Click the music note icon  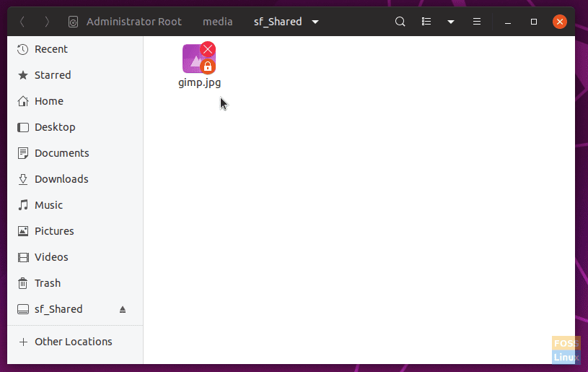(x=23, y=205)
